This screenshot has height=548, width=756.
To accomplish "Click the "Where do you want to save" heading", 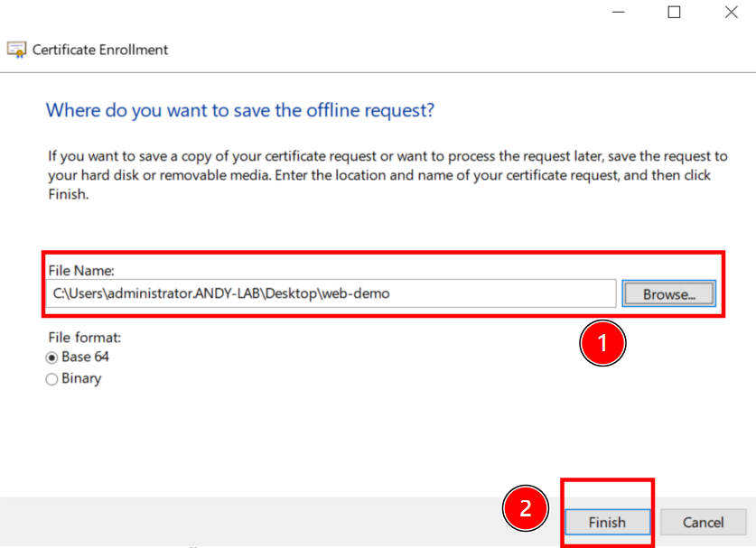I will pyautogui.click(x=239, y=111).
